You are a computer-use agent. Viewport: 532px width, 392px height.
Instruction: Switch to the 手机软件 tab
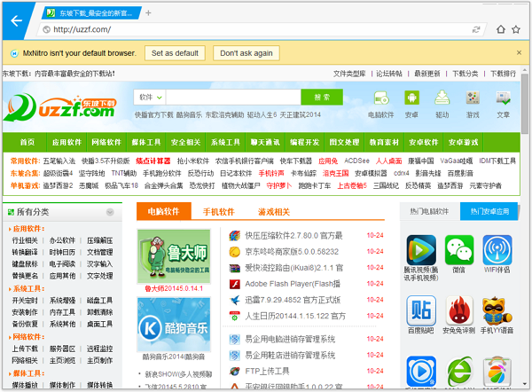(218, 212)
